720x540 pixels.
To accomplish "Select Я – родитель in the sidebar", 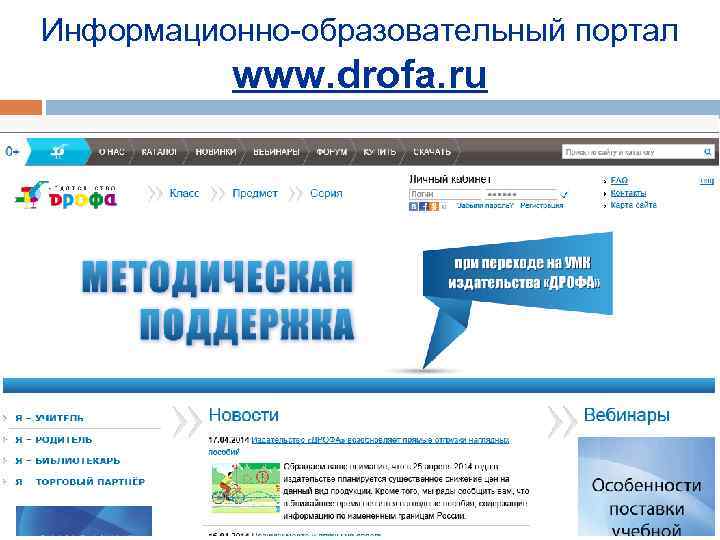I will click(x=54, y=439).
